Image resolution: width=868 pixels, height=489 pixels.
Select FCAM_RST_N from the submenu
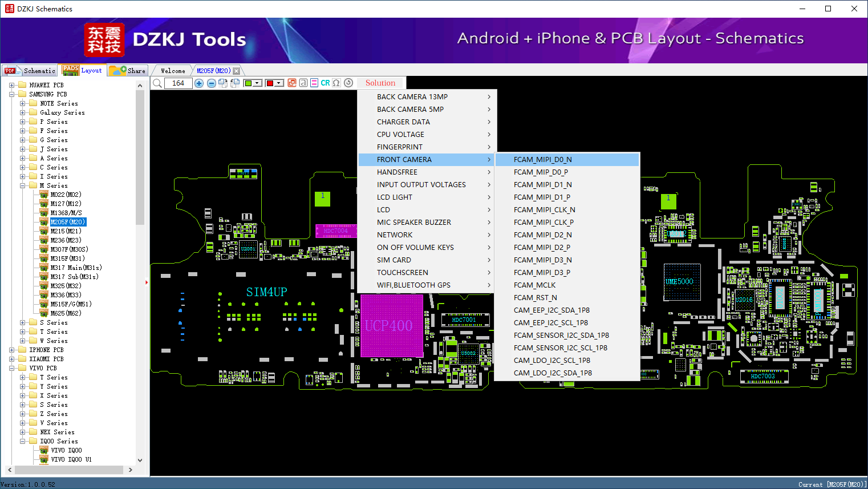click(567, 297)
